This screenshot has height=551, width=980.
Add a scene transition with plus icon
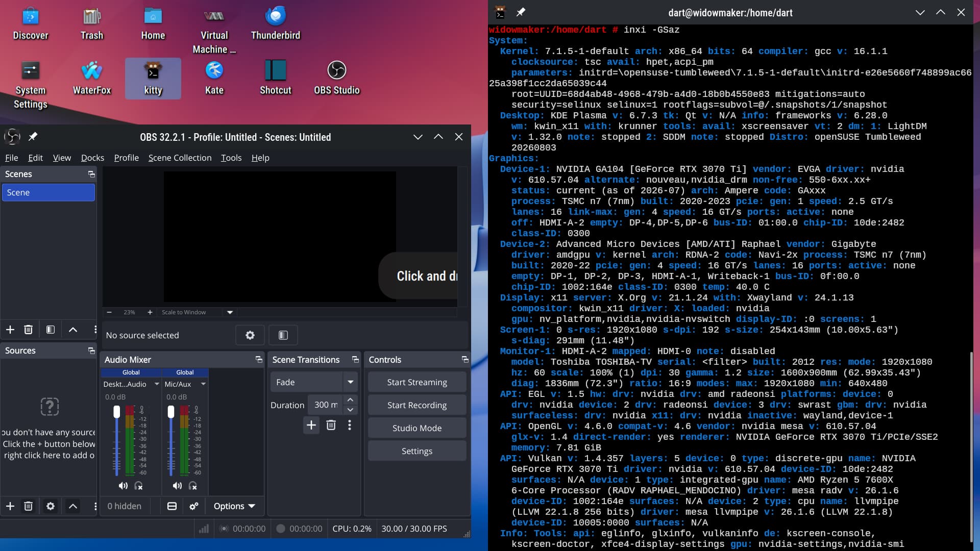coord(311,425)
